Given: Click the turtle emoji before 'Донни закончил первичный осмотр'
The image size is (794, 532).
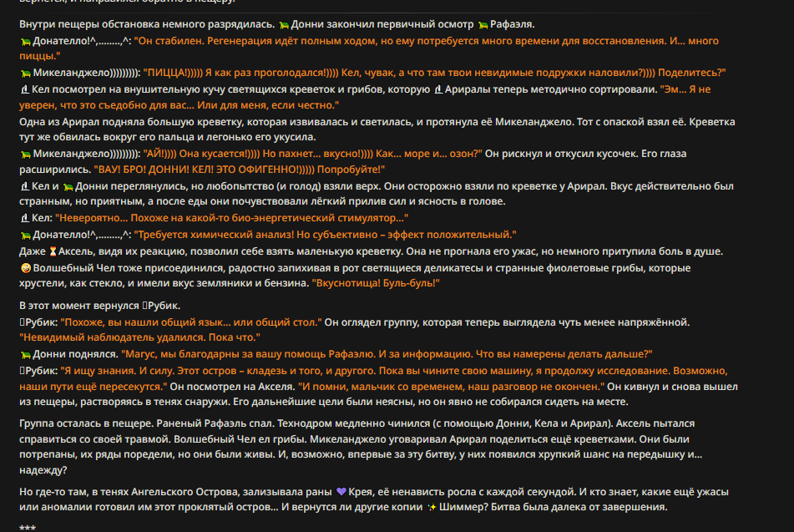Looking at the screenshot, I should (x=284, y=25).
